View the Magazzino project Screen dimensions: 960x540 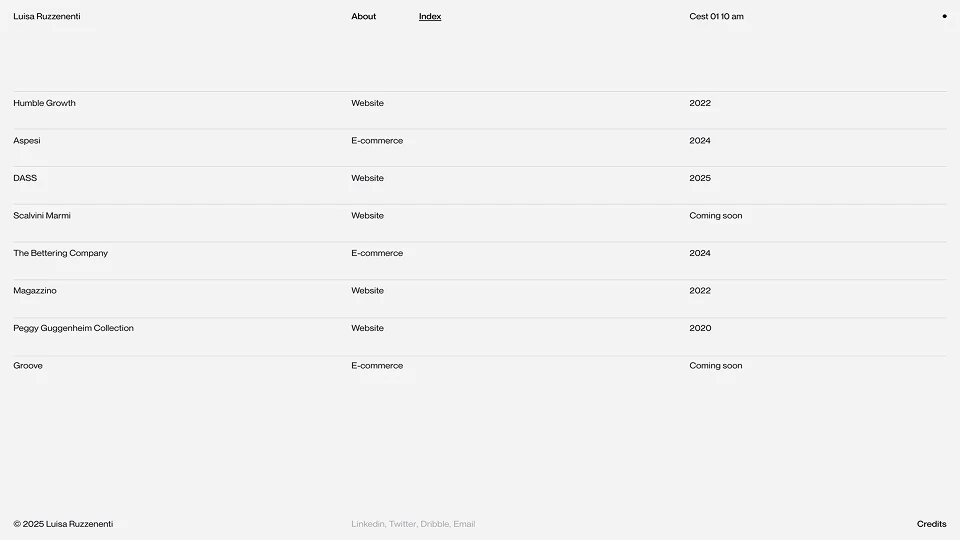(35, 291)
